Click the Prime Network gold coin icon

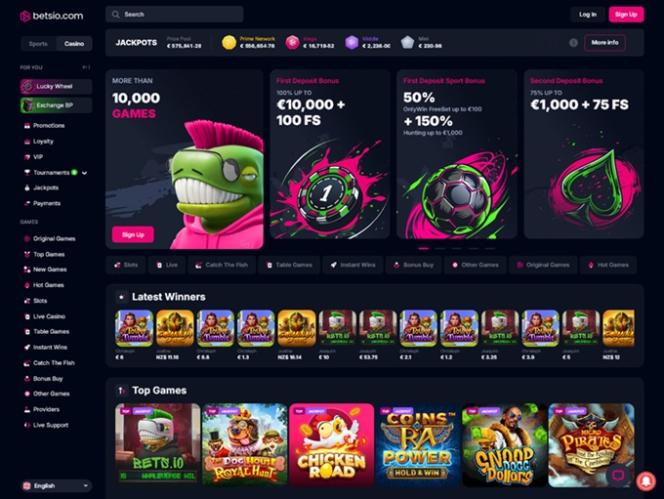coord(229,43)
